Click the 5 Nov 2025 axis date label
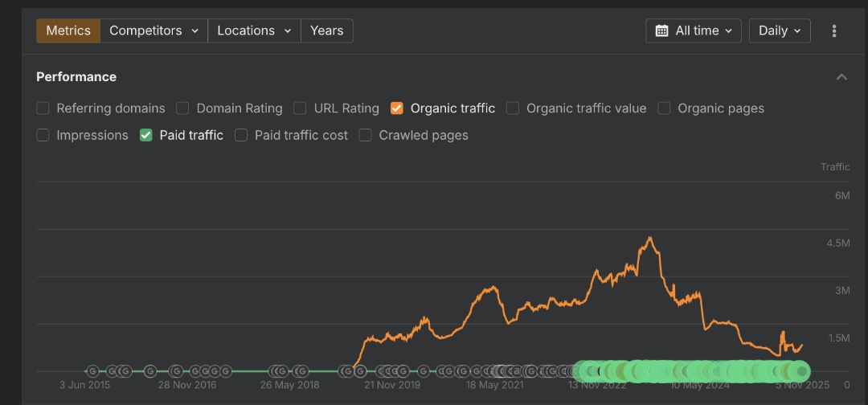The image size is (868, 405). (x=802, y=385)
